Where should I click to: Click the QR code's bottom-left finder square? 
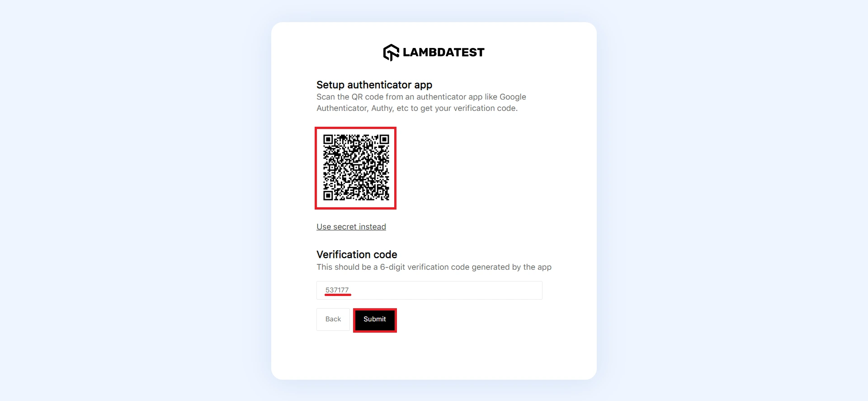pyautogui.click(x=328, y=196)
